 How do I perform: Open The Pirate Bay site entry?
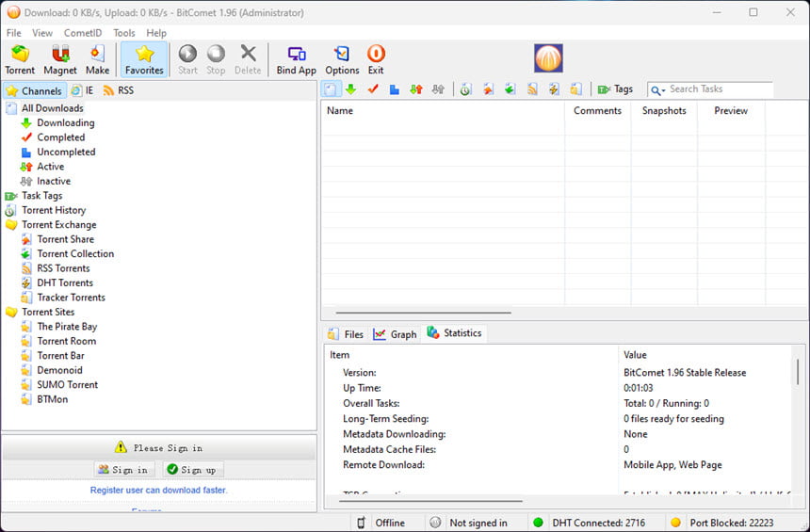click(x=67, y=327)
